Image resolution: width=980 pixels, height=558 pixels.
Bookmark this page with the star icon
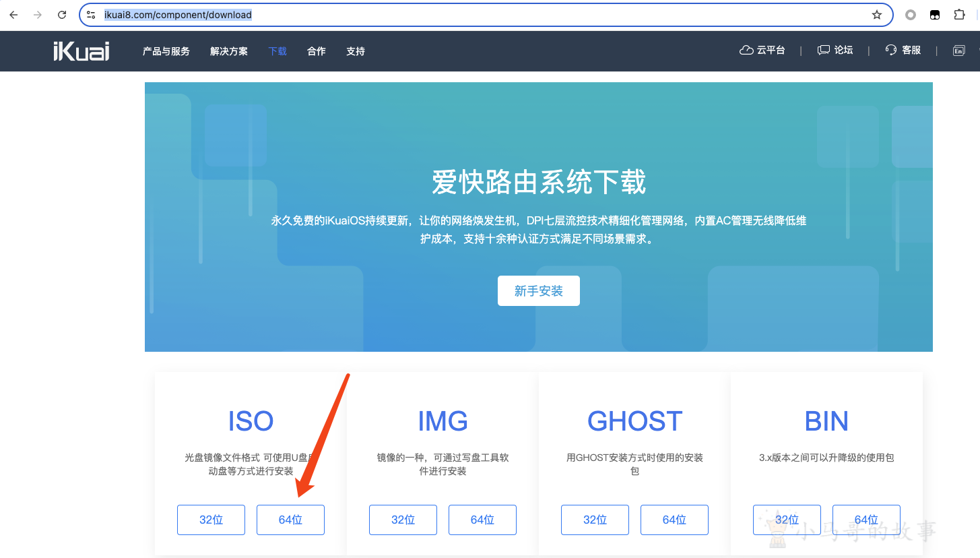877,15
